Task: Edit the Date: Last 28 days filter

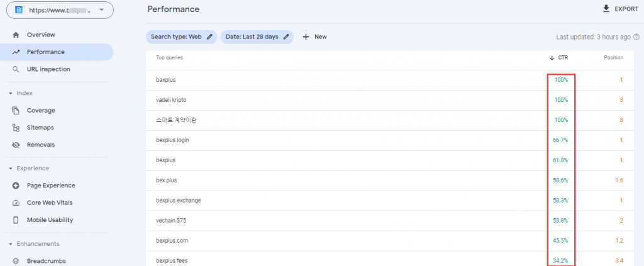Action: pyautogui.click(x=257, y=37)
